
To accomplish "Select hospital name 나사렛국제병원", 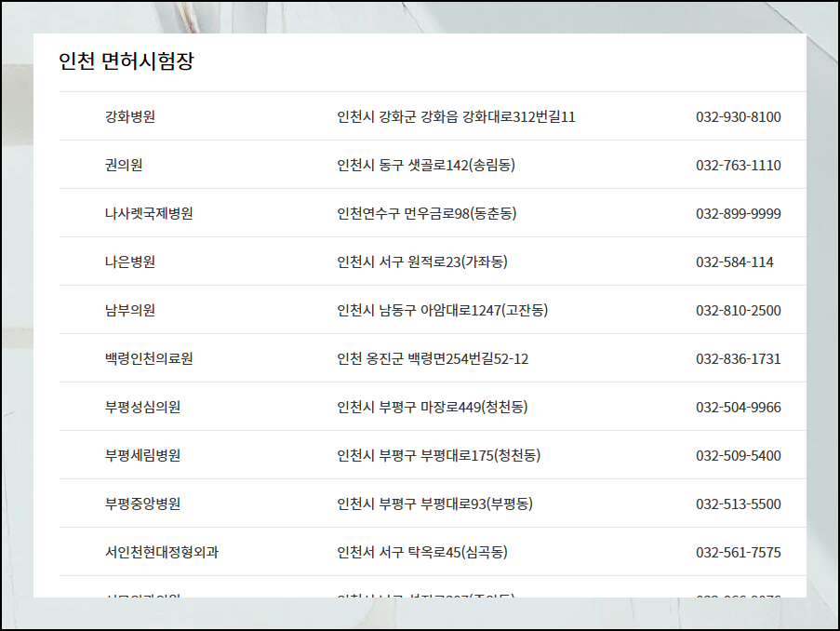I will [x=149, y=213].
